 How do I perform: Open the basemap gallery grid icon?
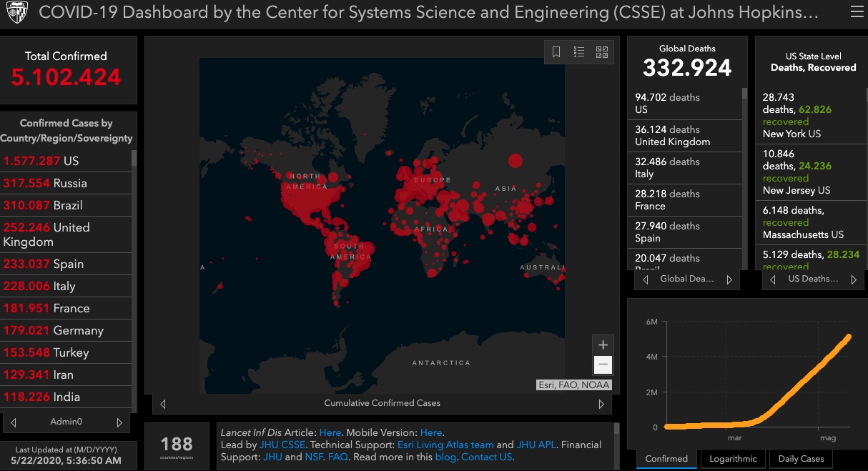click(x=602, y=52)
